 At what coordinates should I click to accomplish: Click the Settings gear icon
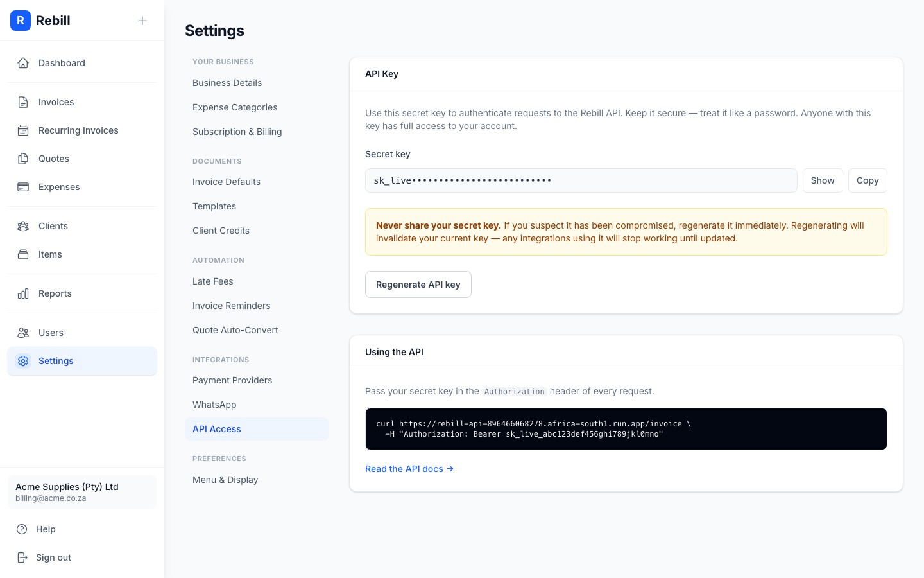[23, 360]
